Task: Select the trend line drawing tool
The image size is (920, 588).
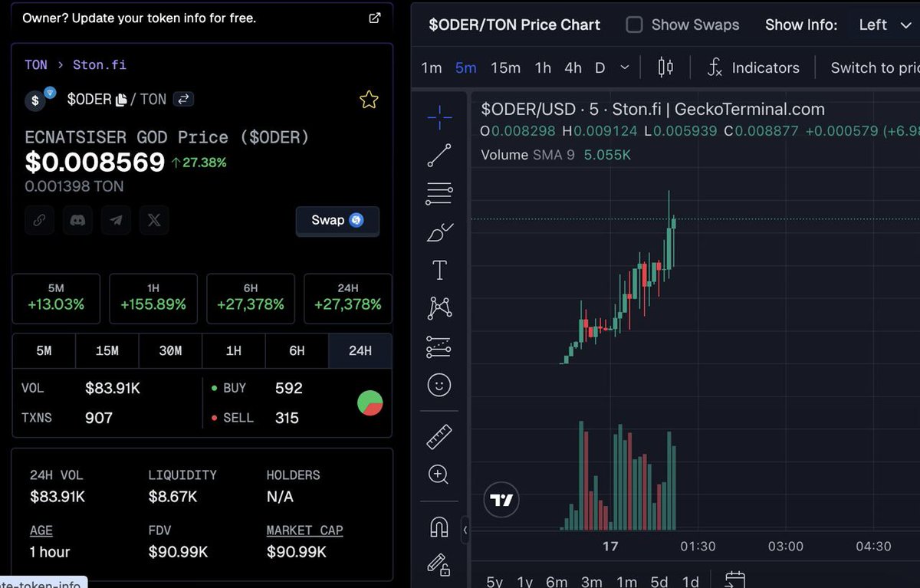Action: pos(439,155)
